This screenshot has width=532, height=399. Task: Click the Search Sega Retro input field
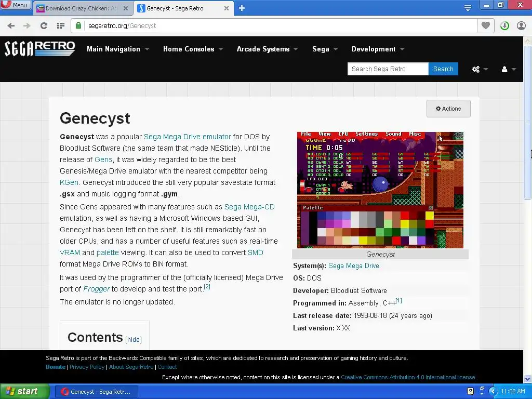(388, 69)
